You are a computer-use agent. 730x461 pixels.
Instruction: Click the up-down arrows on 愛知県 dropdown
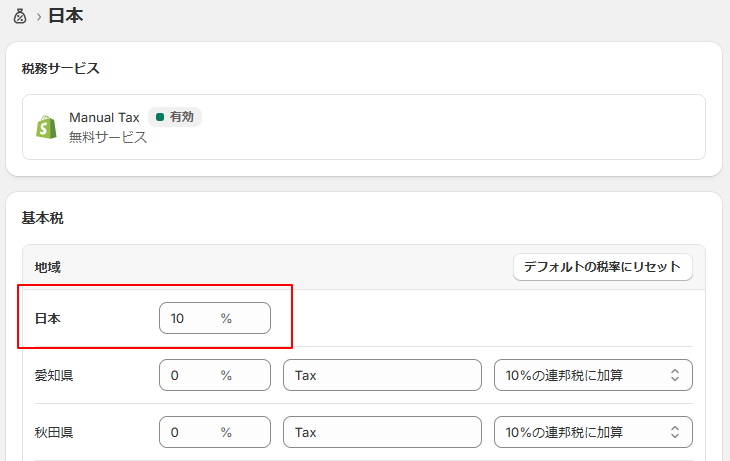(x=674, y=375)
